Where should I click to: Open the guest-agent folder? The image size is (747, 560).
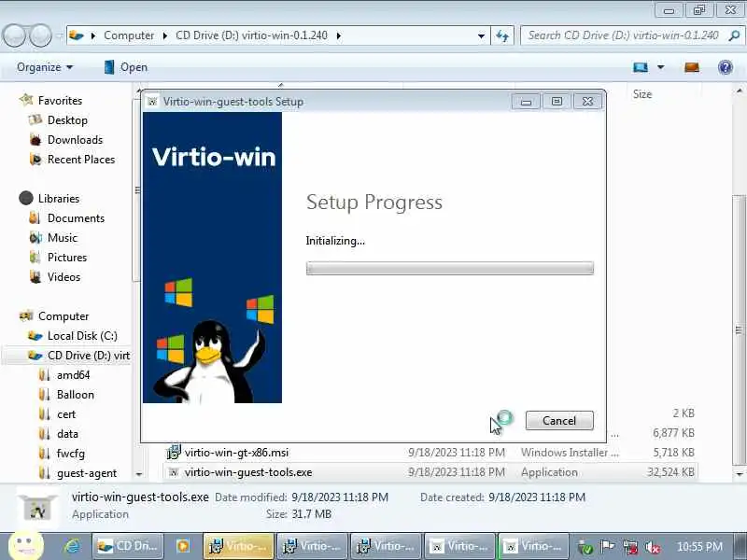pos(86,473)
